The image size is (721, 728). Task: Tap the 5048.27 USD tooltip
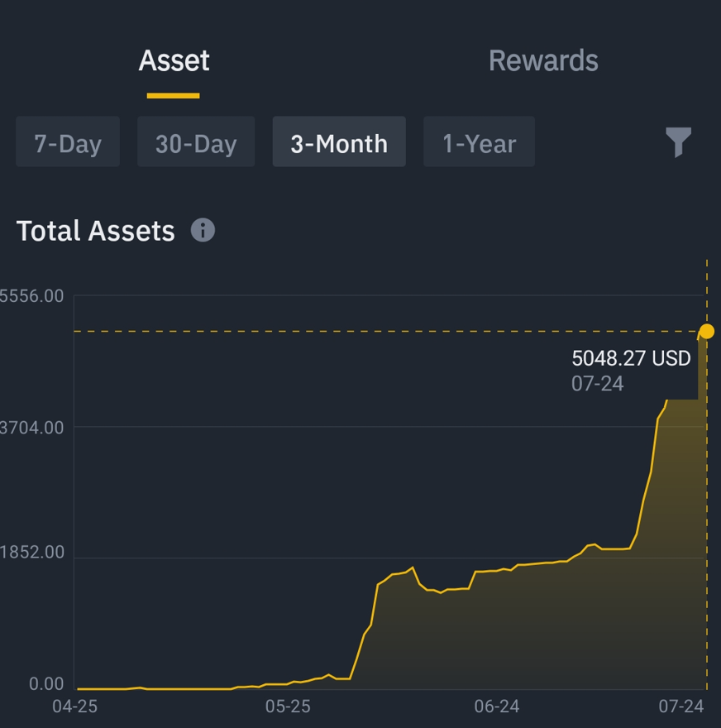[631, 369]
